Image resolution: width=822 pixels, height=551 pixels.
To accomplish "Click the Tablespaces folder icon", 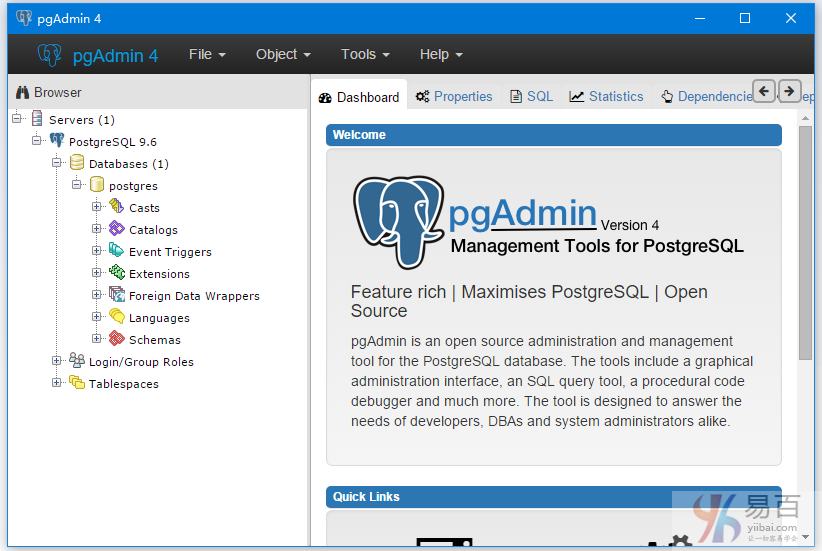I will [x=77, y=383].
